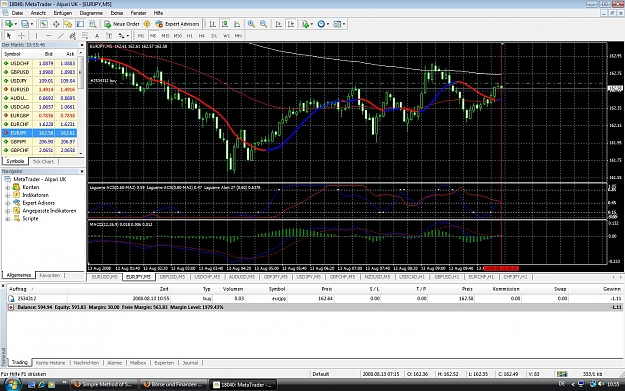Image resolution: width=625 pixels, height=391 pixels.
Task: Open the Strategy Tester icon
Action: coord(93,24)
